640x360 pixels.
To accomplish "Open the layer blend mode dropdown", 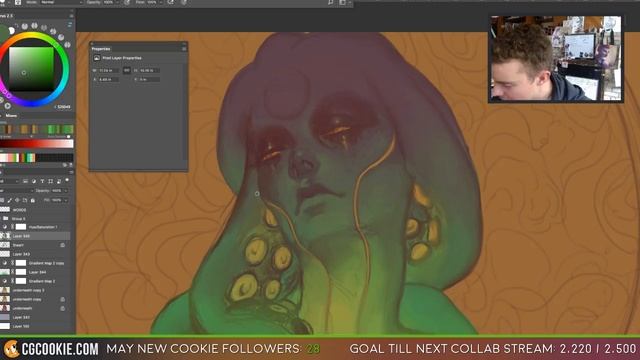I will click(x=16, y=191).
